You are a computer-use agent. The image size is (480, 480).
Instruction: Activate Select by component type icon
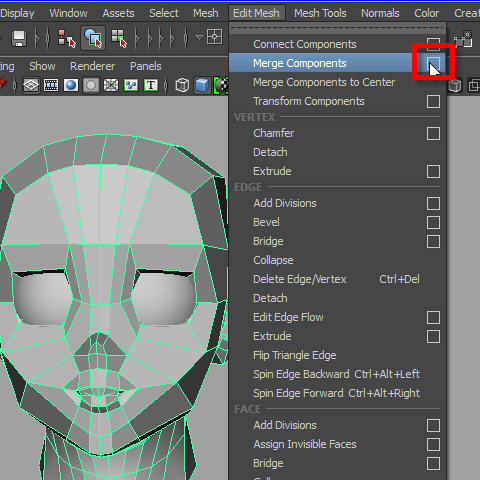[119, 38]
